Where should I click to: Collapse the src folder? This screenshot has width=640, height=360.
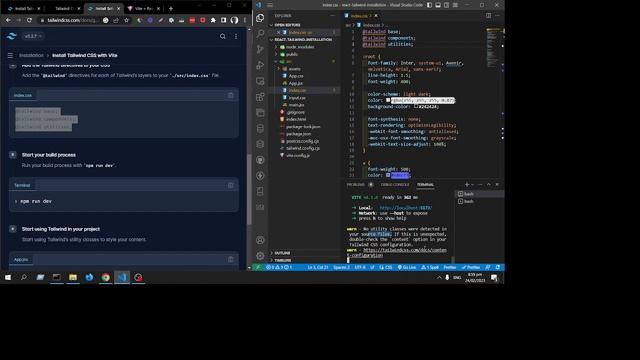pyautogui.click(x=289, y=61)
